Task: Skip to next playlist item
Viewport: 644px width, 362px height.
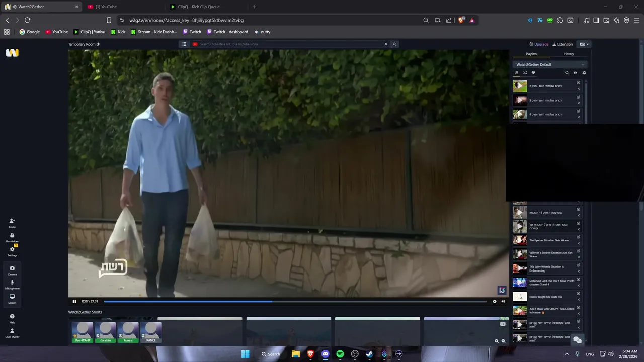Action: point(575,73)
